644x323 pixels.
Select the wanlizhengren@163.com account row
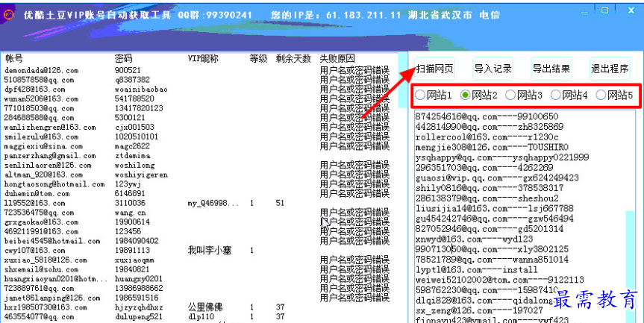pos(197,128)
